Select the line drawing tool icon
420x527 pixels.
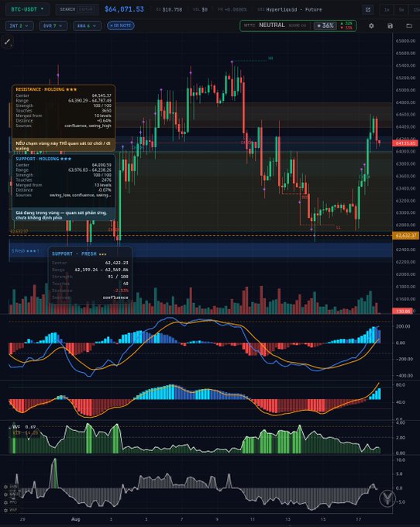[8, 42]
